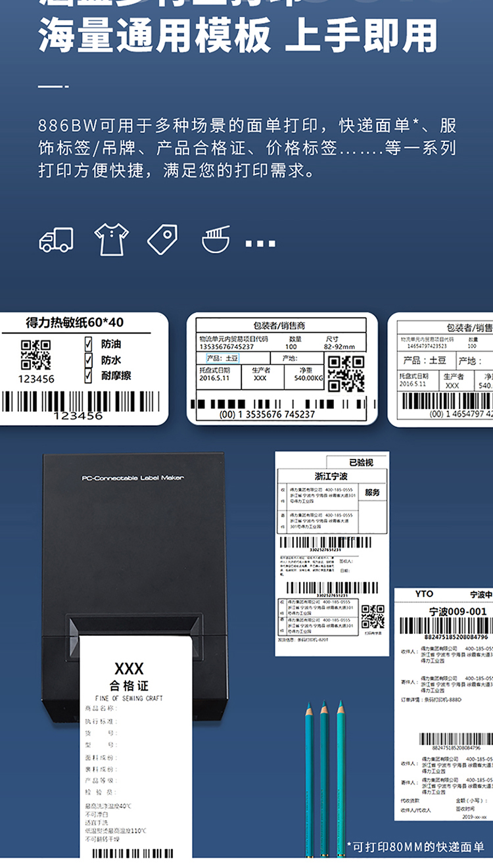
Task: Click the 合格证 title on printed tag
Action: (129, 687)
